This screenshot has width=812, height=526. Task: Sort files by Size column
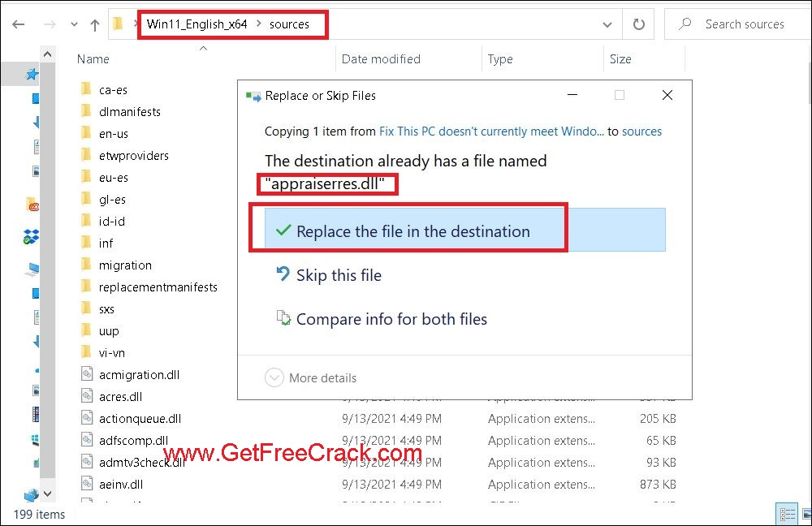tap(620, 59)
